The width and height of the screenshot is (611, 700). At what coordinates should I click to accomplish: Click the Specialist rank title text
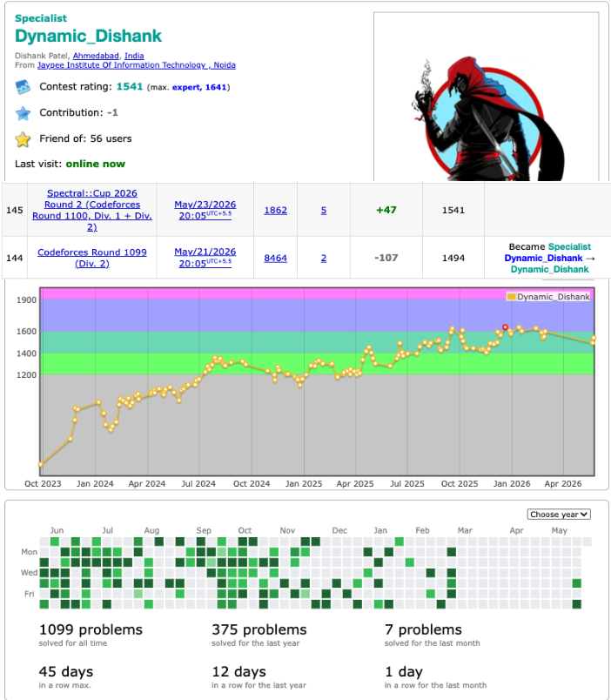tap(41, 18)
